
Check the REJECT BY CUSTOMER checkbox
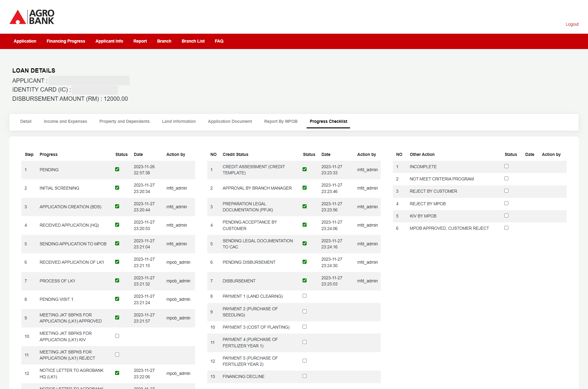pos(506,191)
